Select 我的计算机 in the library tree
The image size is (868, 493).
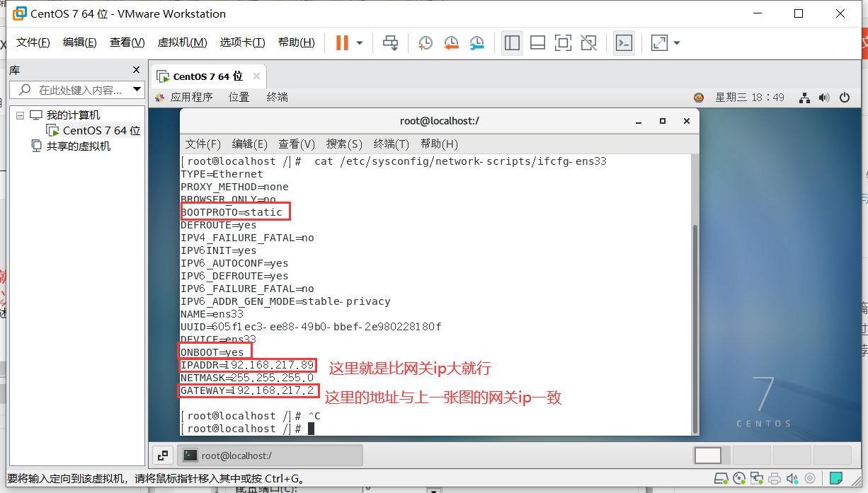(73, 115)
